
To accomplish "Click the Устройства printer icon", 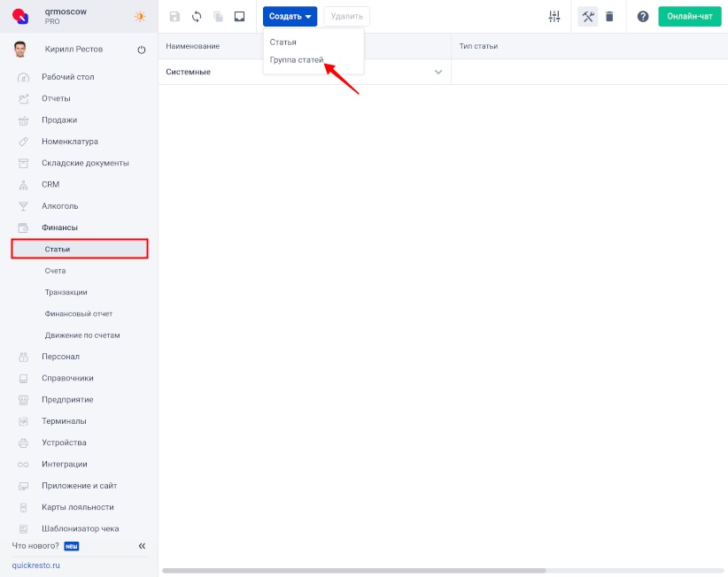I will click(x=23, y=443).
